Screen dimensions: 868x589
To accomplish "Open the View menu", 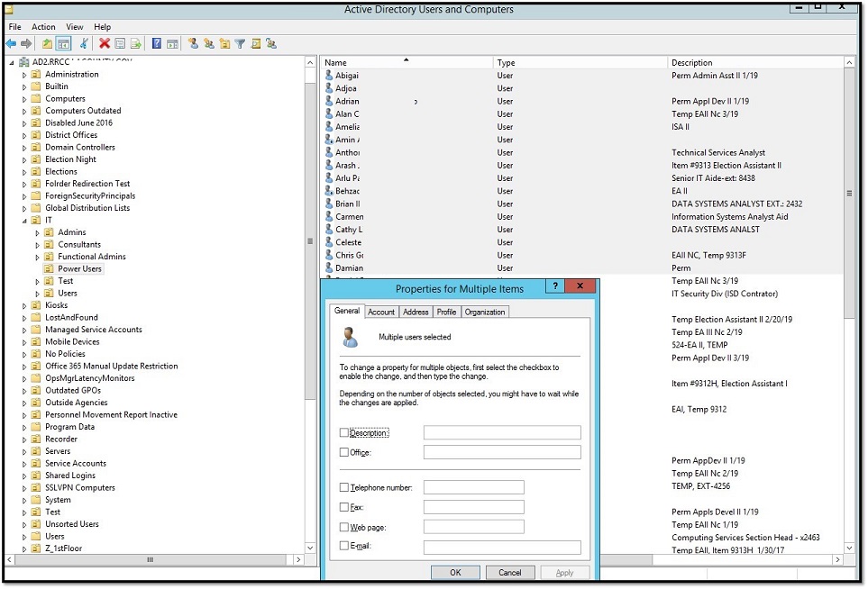I will point(75,26).
